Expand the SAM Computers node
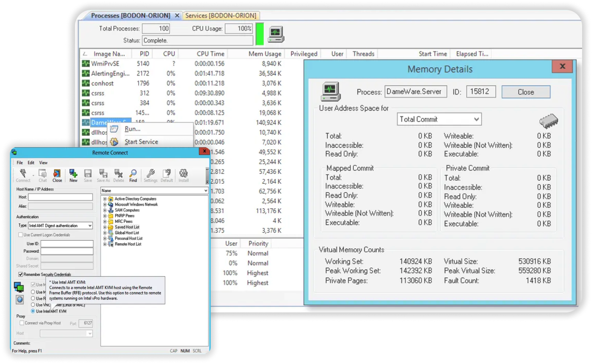The height and width of the screenshot is (364, 592). click(105, 210)
